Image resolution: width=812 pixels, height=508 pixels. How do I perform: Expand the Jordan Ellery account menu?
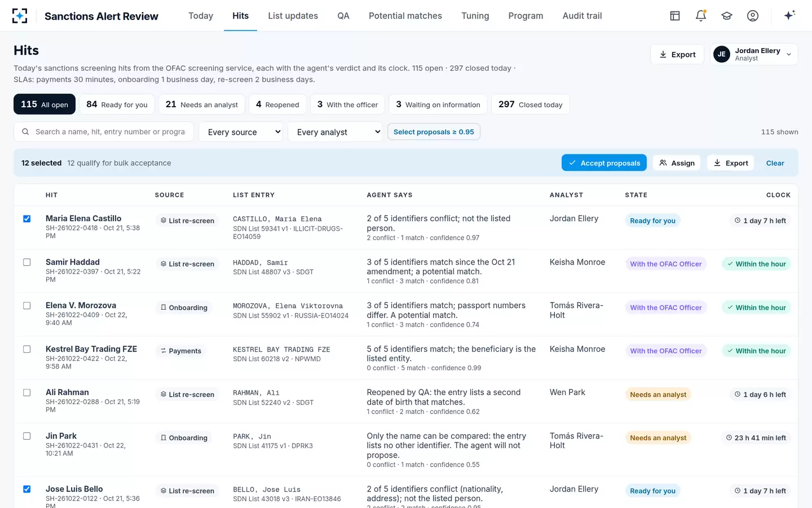point(754,54)
